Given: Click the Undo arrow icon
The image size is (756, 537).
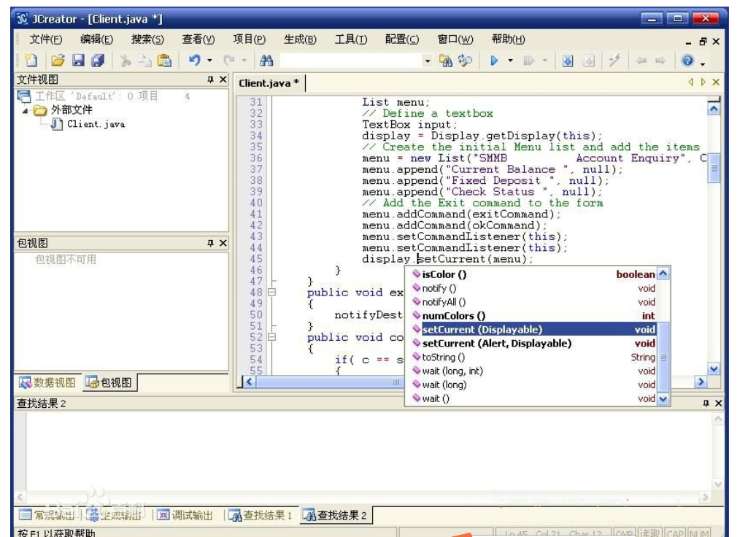Looking at the screenshot, I should (x=195, y=61).
